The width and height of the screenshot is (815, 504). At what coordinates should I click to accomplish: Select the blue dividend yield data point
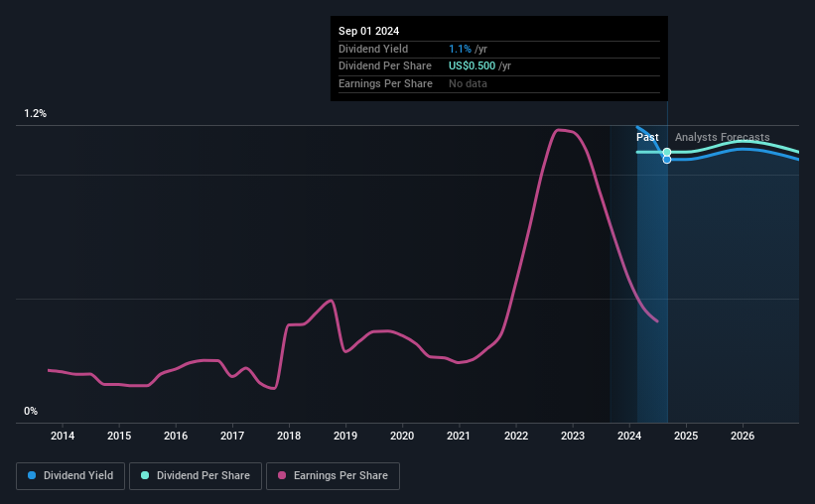(667, 160)
